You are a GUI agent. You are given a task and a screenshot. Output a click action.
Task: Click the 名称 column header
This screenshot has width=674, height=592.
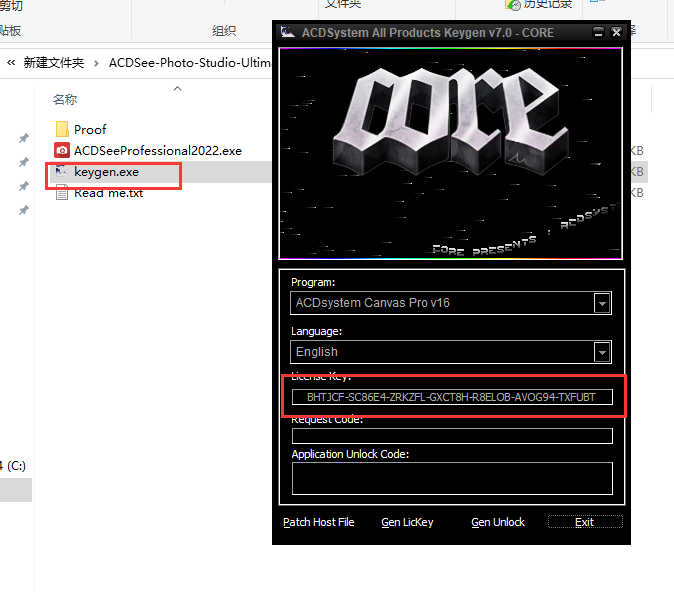[x=65, y=100]
